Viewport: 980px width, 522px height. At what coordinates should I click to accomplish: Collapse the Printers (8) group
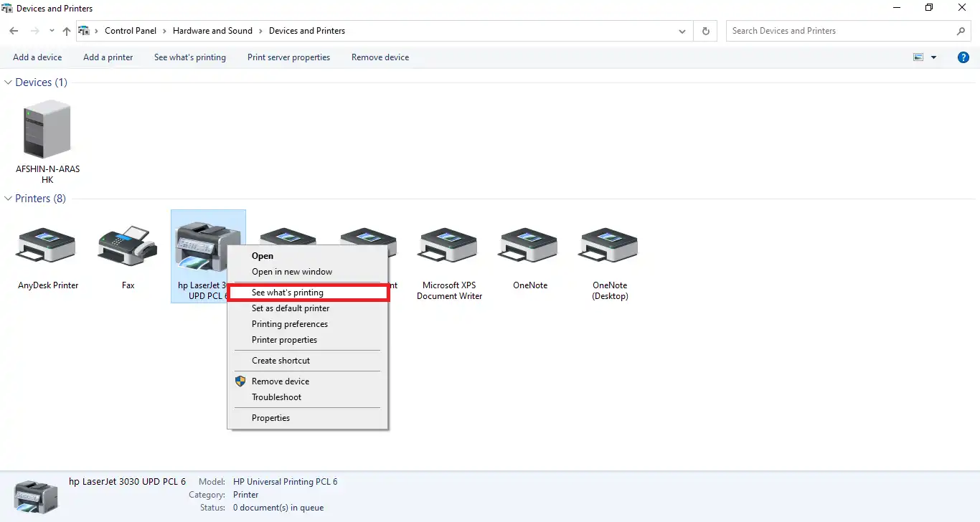9,199
